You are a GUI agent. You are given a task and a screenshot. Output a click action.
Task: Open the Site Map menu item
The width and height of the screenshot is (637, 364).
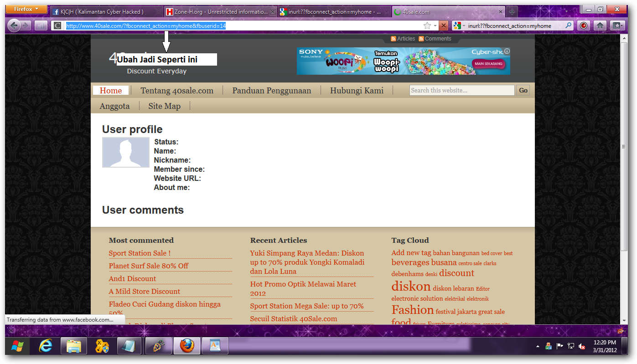pyautogui.click(x=164, y=106)
